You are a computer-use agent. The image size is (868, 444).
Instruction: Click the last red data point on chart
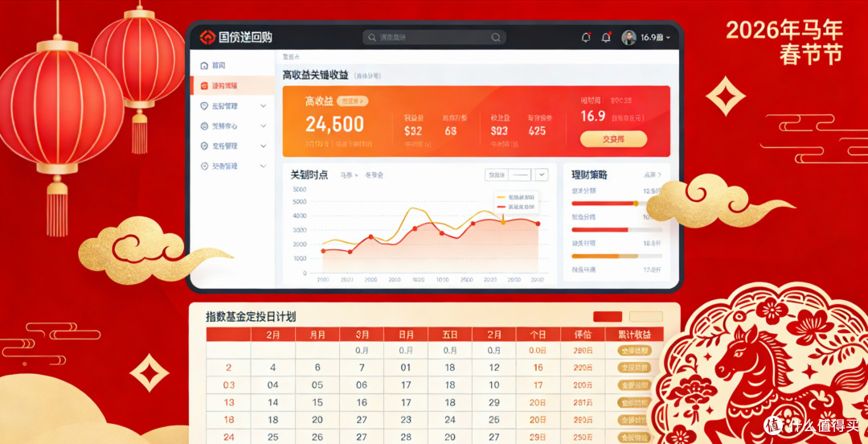(538, 224)
